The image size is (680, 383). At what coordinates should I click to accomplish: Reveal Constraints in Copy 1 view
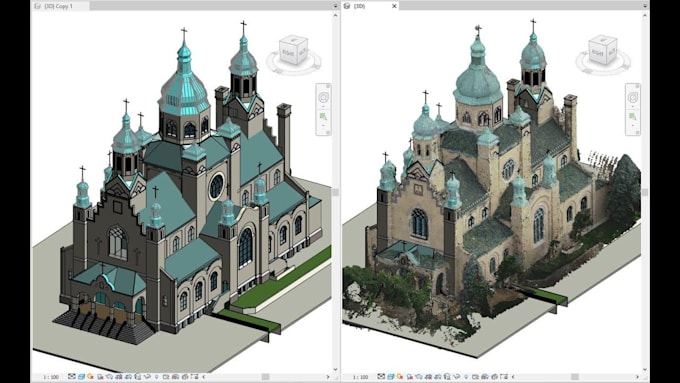[x=194, y=377]
